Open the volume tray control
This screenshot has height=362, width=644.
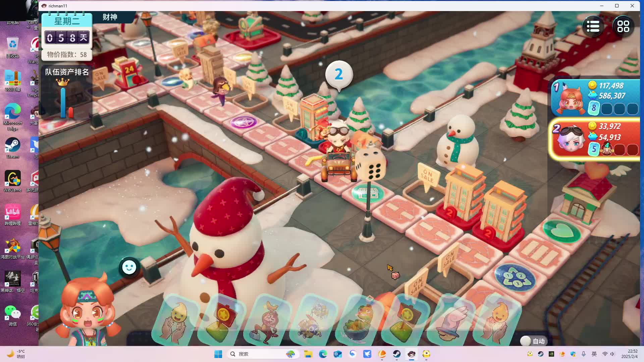point(612,354)
